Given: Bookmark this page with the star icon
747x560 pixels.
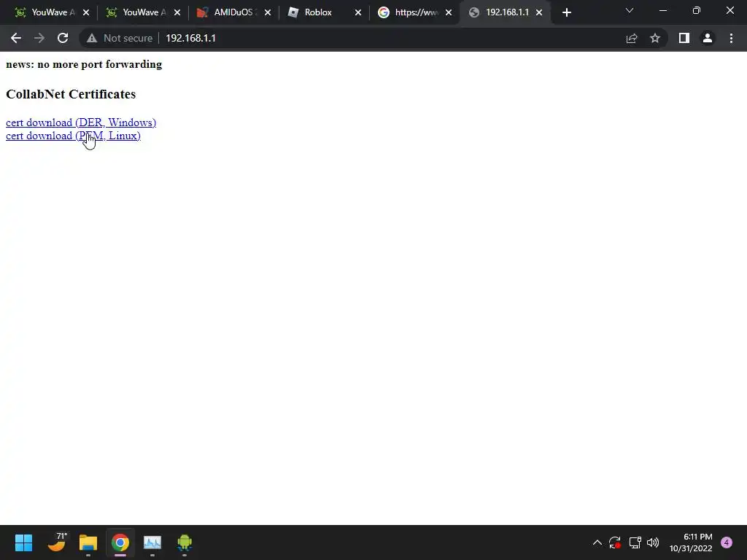Looking at the screenshot, I should point(655,38).
